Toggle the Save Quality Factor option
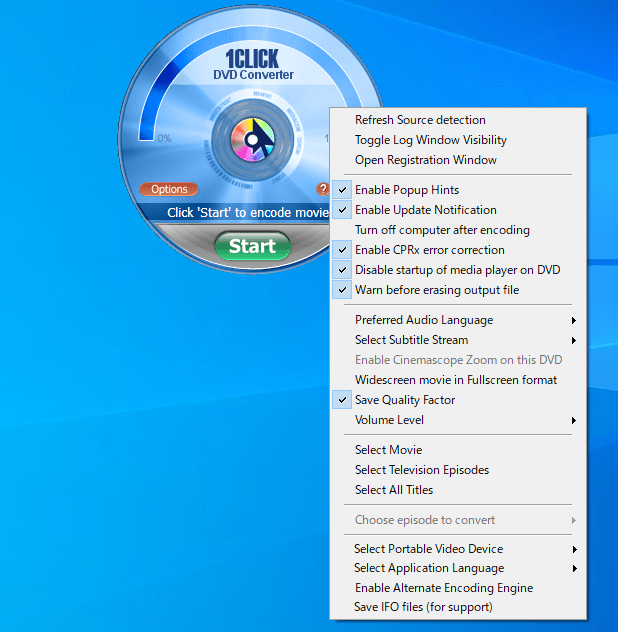618x632 pixels. point(458,400)
